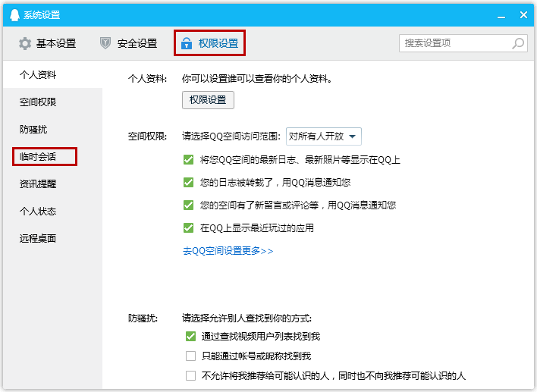Switch to the 安全设置 tab
Image resolution: width=537 pixels, height=392 pixels.
point(128,43)
